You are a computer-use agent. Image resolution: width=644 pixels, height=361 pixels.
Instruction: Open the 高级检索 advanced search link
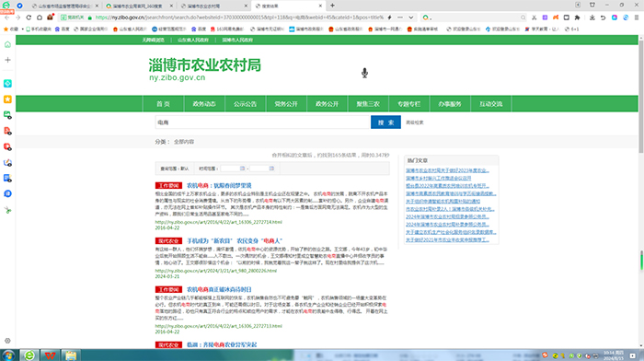click(414, 122)
